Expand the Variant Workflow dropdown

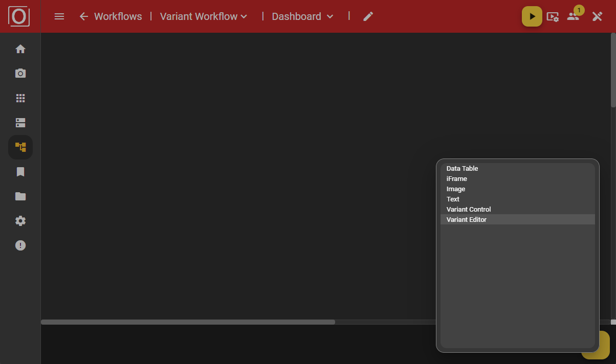click(203, 16)
